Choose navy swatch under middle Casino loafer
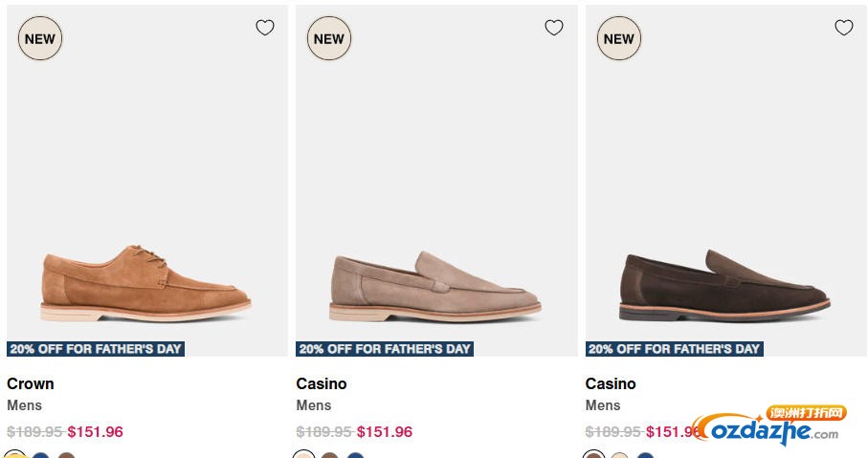The width and height of the screenshot is (868, 458). tap(355, 455)
